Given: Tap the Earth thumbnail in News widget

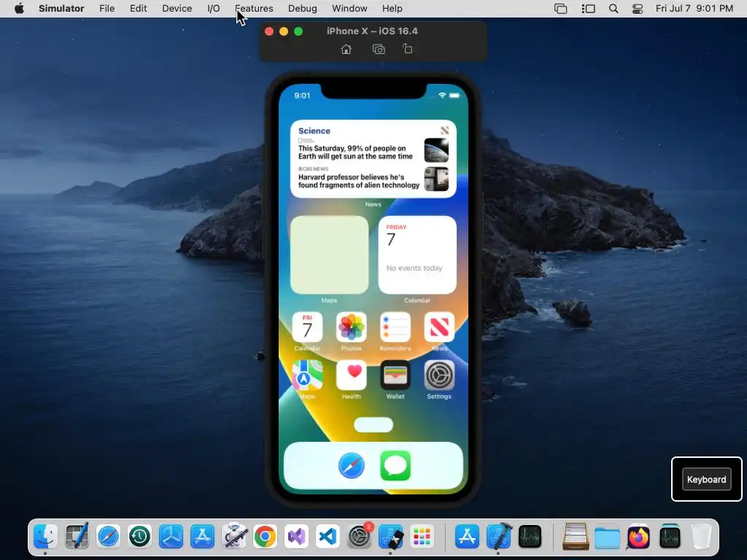Looking at the screenshot, I should 436,150.
